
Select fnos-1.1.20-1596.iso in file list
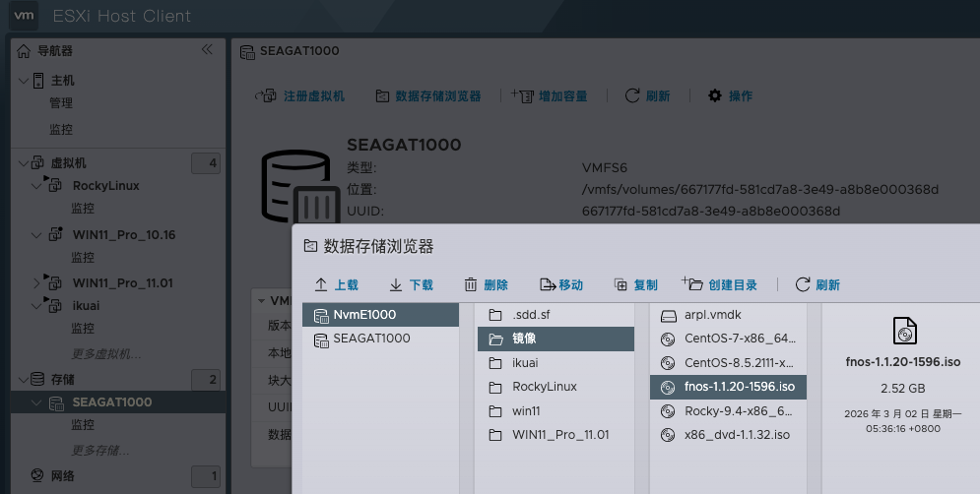[728, 387]
